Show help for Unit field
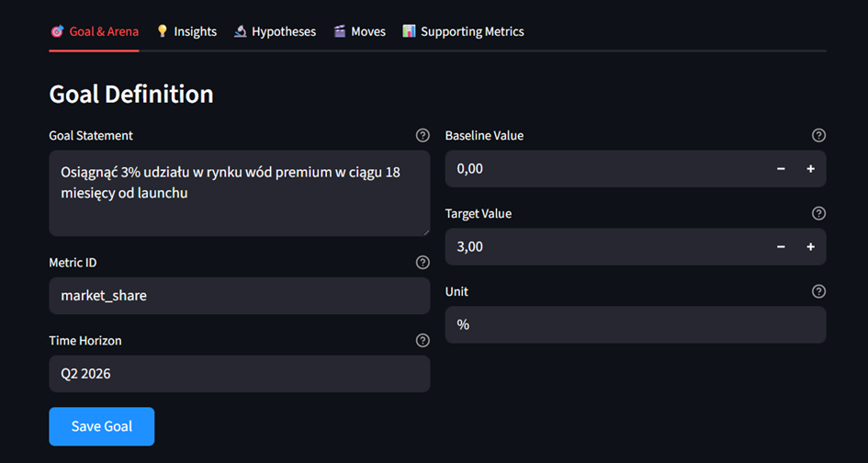 tap(818, 292)
